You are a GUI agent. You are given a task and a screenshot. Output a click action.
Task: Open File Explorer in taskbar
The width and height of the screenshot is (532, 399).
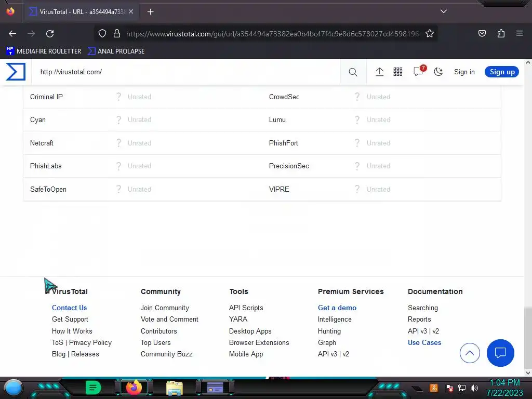click(x=175, y=388)
